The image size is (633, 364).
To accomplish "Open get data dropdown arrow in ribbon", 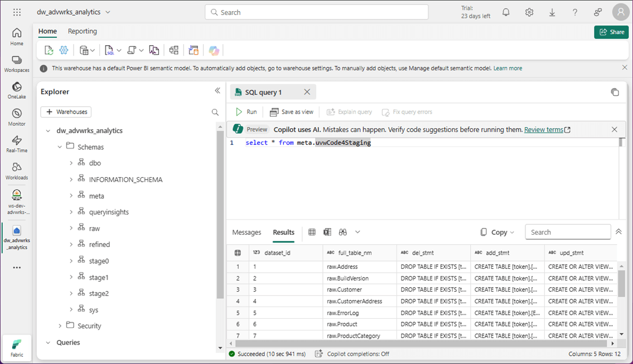I will 93,50.
